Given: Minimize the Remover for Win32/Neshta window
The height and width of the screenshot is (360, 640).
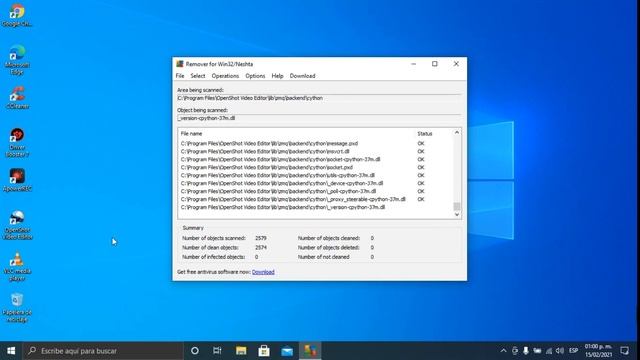Looking at the screenshot, I should coord(413,64).
